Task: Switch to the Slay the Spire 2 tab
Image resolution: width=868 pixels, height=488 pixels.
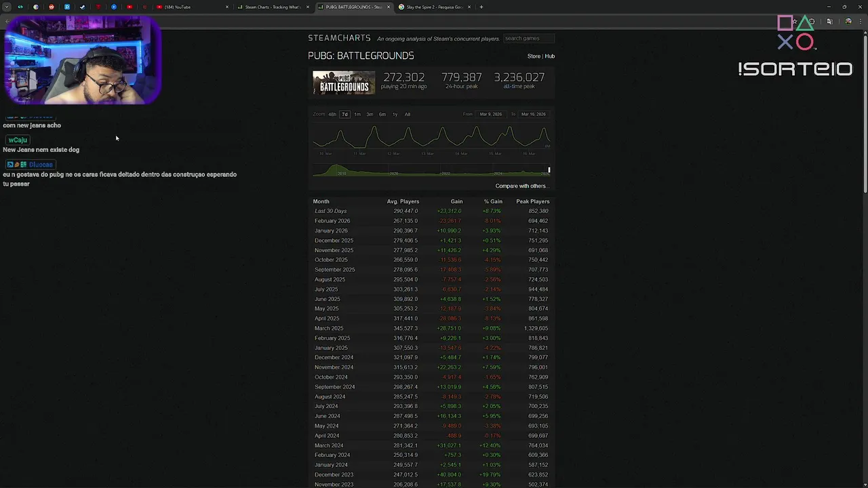Action: pyautogui.click(x=434, y=7)
